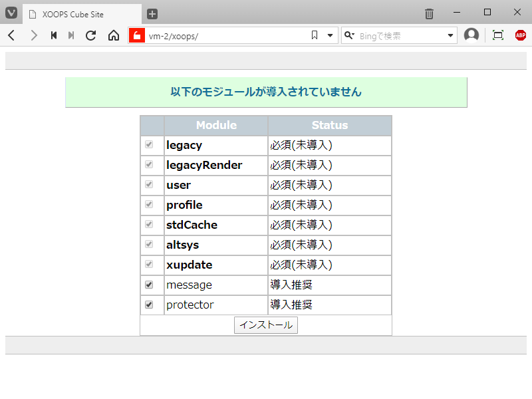532x399 pixels.
Task: Click the status cell for legacy
Action: coord(330,146)
